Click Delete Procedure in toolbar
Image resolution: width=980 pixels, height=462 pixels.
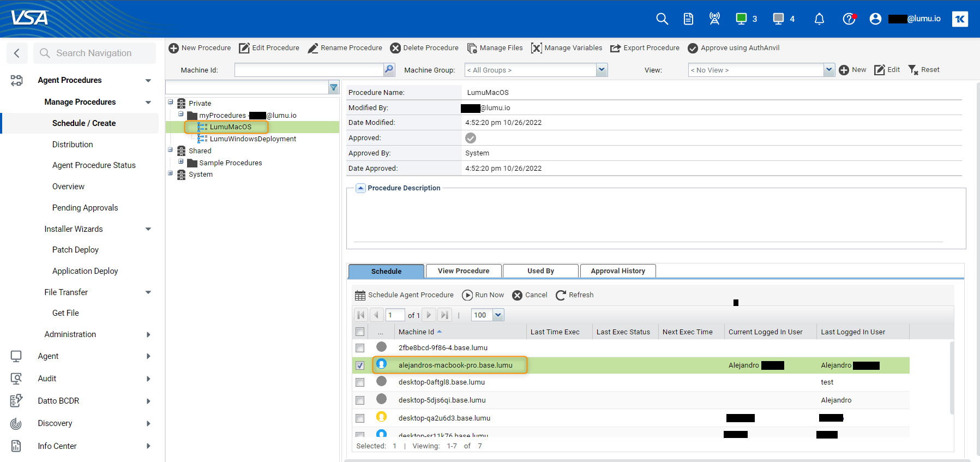point(424,48)
